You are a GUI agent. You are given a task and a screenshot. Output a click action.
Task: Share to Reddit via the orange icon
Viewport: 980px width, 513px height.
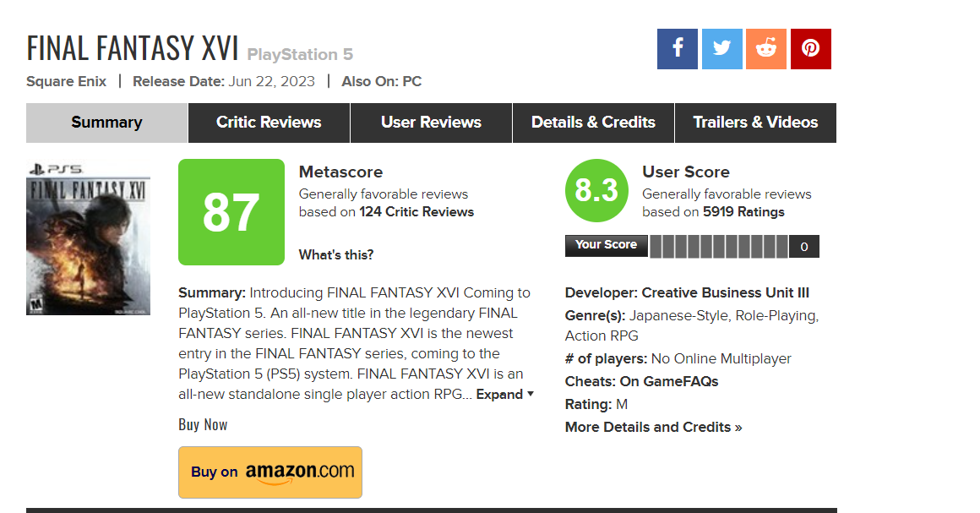point(765,49)
